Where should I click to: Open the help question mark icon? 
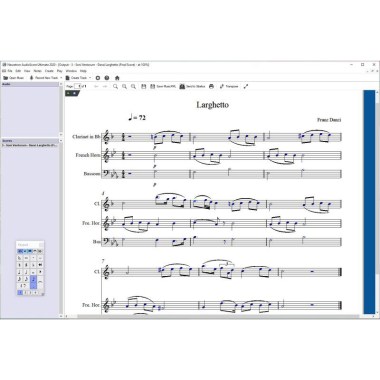(x=107, y=78)
